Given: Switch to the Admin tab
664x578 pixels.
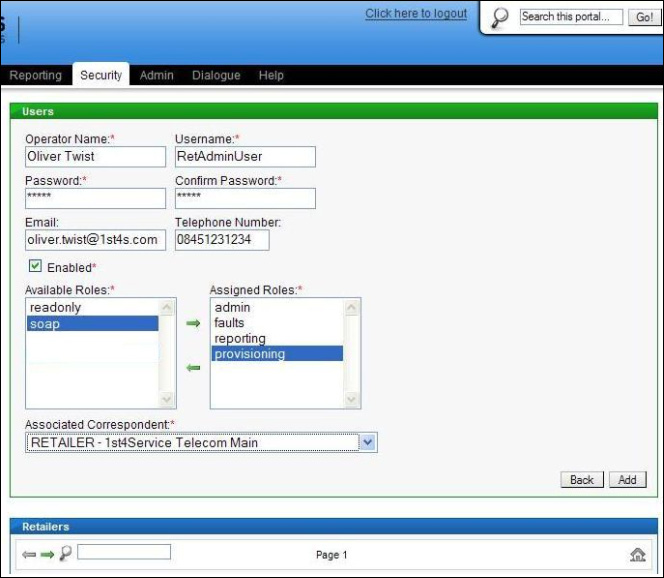Looking at the screenshot, I should pyautogui.click(x=156, y=75).
